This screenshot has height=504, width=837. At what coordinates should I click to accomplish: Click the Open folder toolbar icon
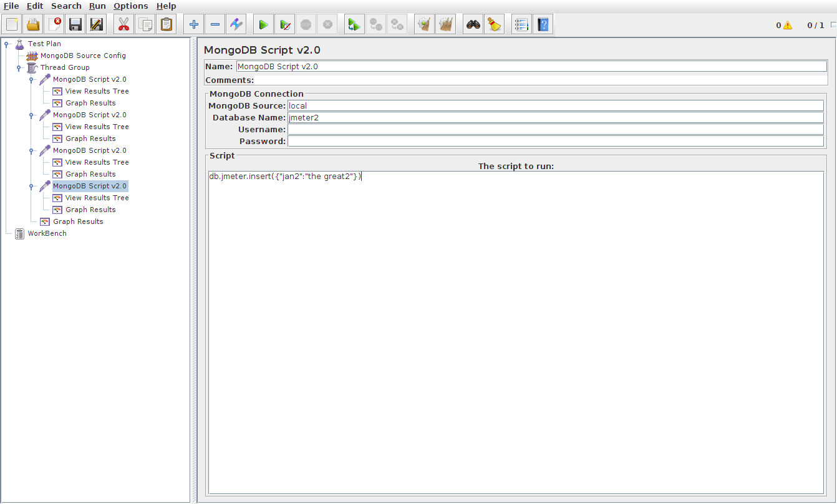(33, 25)
